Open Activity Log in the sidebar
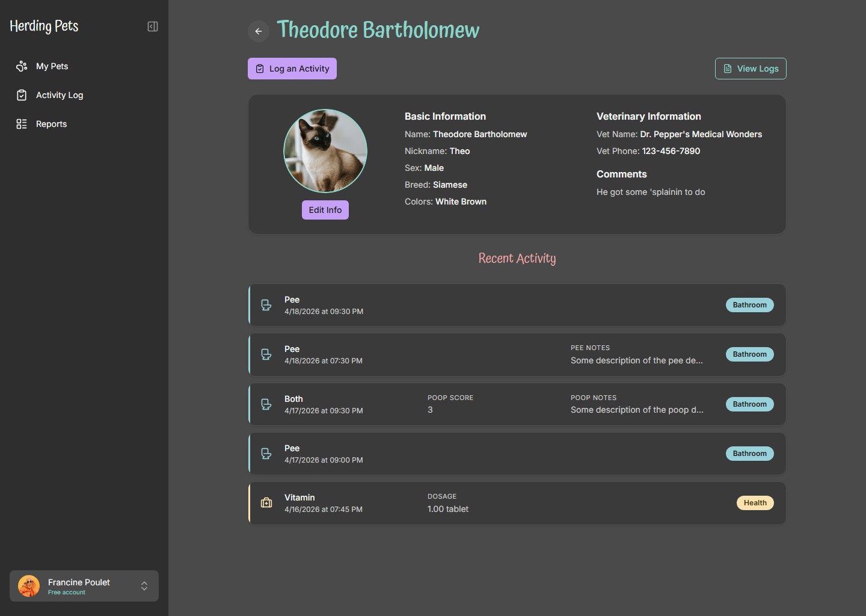The height and width of the screenshot is (616, 866). (84, 95)
